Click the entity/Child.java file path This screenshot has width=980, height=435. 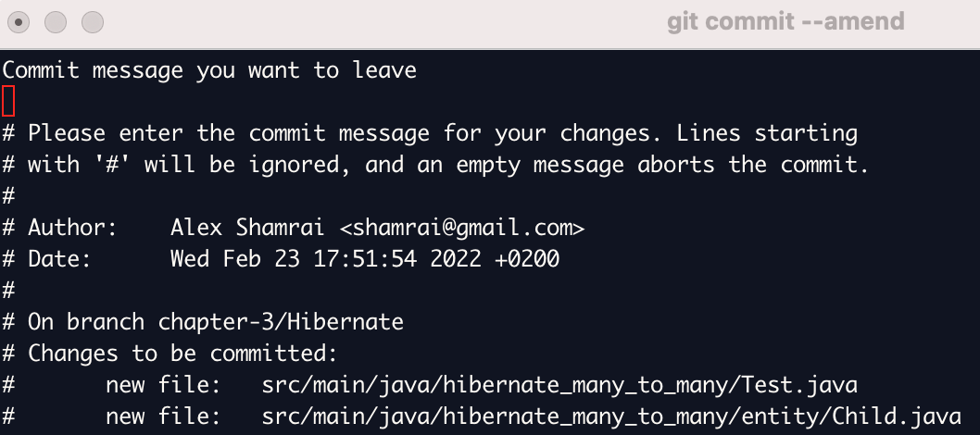tap(611, 416)
